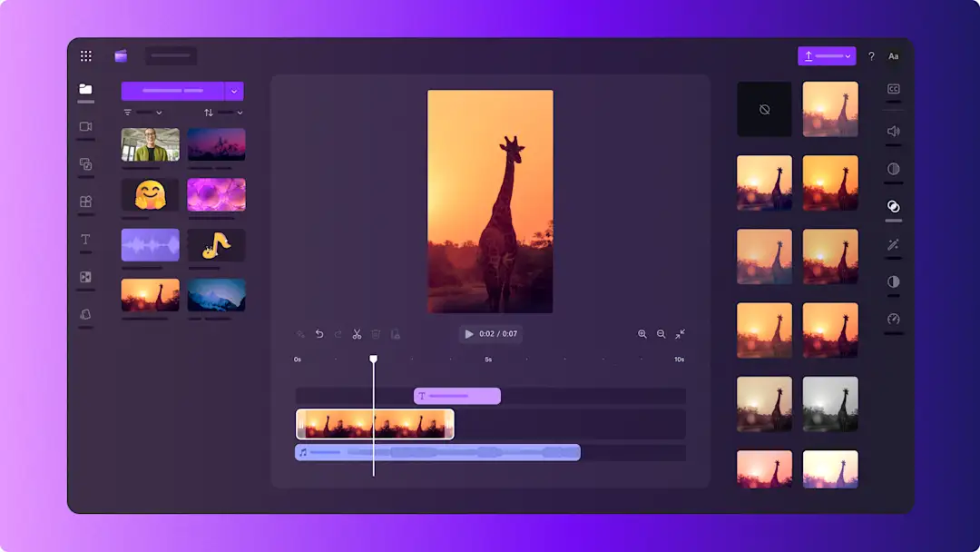
Task: Split the clip with the scissors tool
Action: [x=358, y=334]
